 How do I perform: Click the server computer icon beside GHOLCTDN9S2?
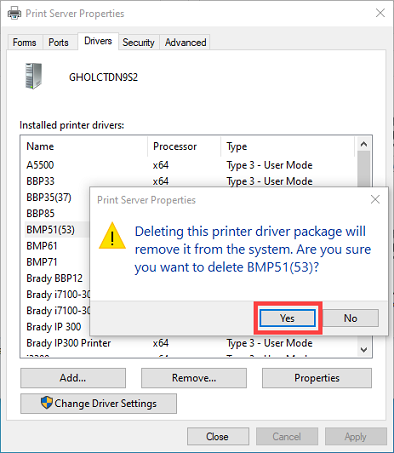pyautogui.click(x=34, y=76)
